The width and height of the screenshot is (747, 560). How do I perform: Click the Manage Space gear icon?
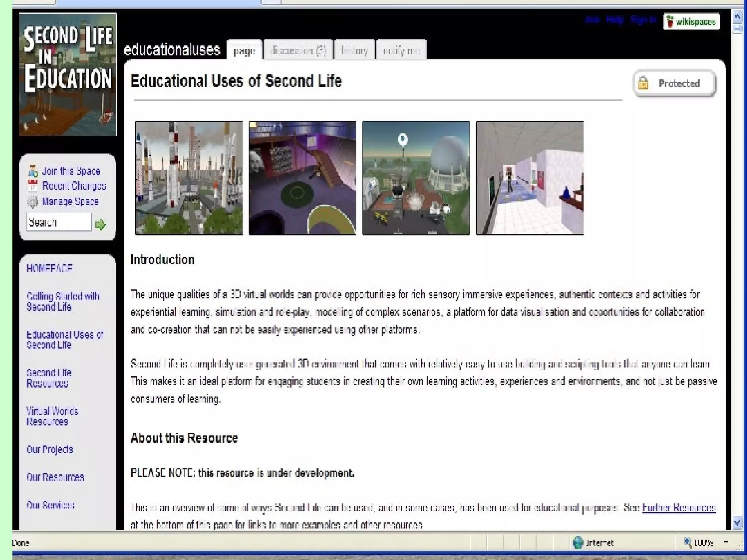(33, 202)
